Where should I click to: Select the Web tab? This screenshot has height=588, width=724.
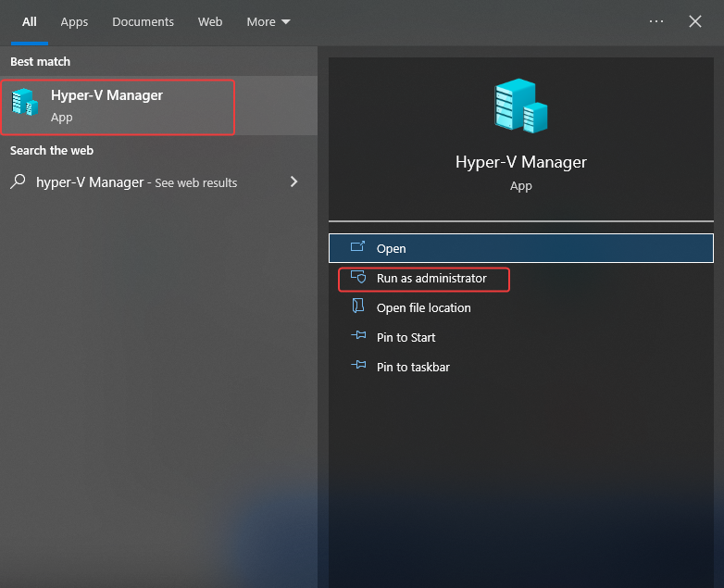point(210,21)
